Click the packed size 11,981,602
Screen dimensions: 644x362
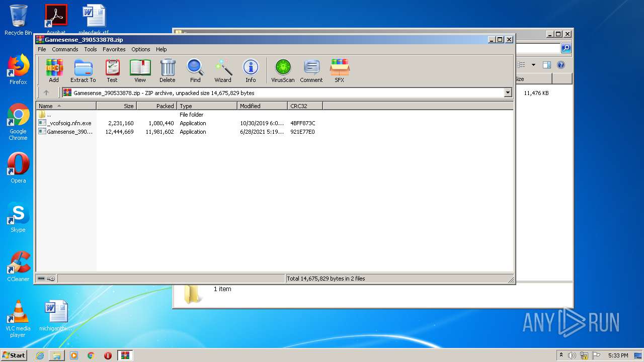tap(159, 132)
